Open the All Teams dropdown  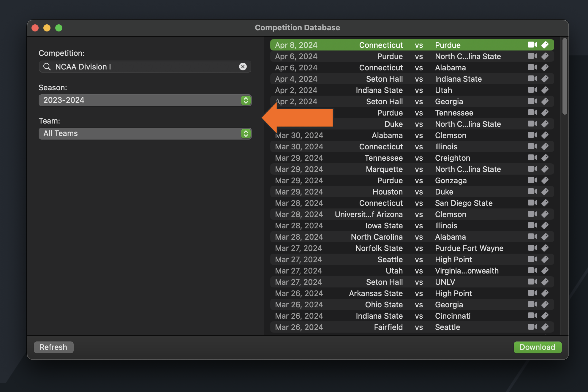pyautogui.click(x=145, y=134)
